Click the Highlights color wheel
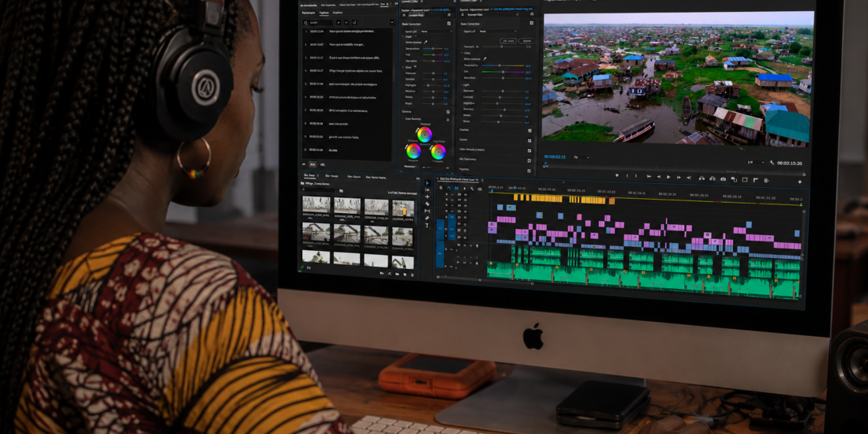The image size is (868, 434). [x=439, y=152]
